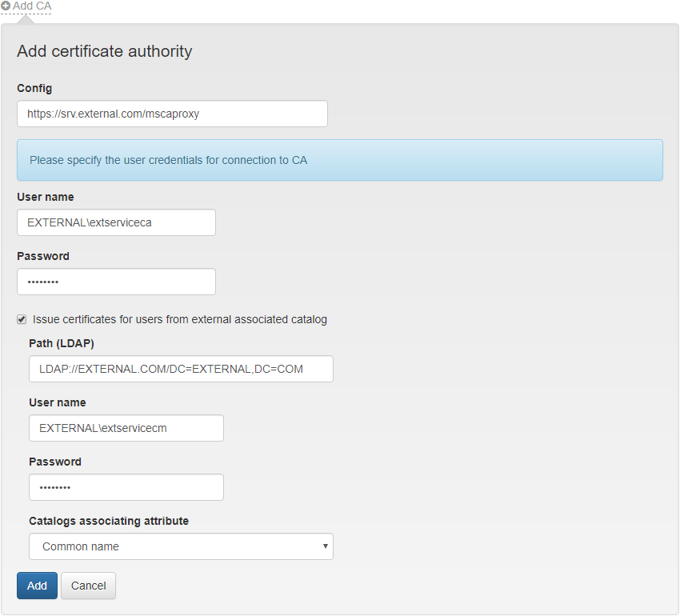Click the arrow on the Common name dropdown
Image resolution: width=680 pixels, height=616 pixels.
tap(325, 546)
